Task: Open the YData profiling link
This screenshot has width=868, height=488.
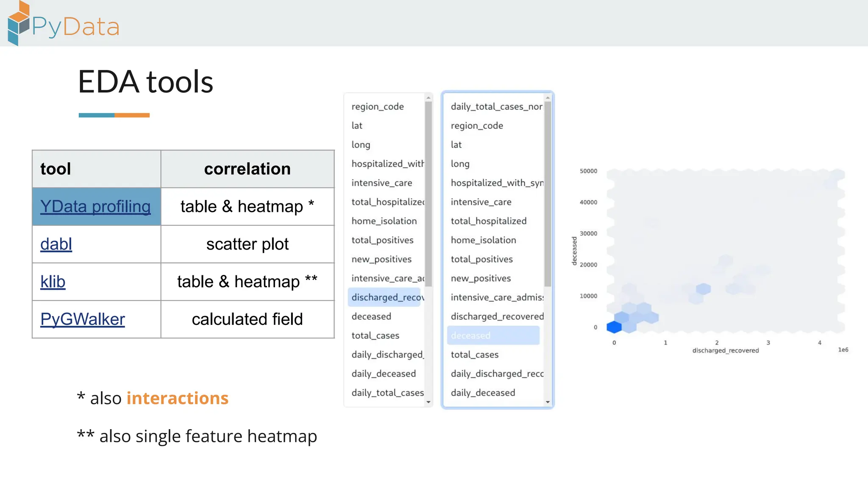Action: coord(95,206)
